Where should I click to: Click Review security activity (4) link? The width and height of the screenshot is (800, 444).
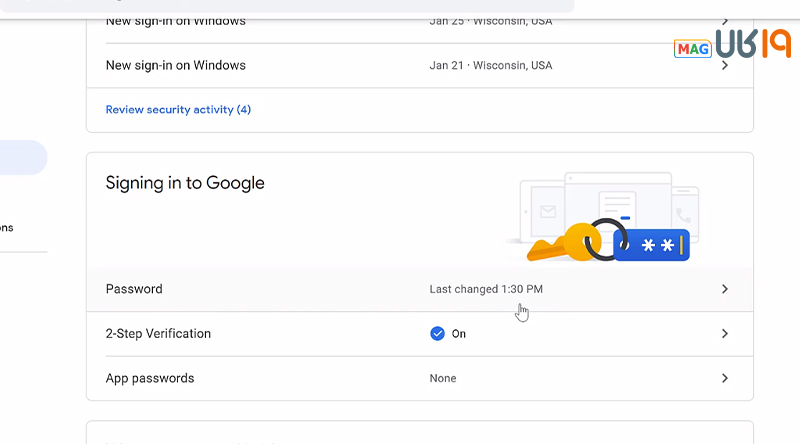click(x=178, y=109)
